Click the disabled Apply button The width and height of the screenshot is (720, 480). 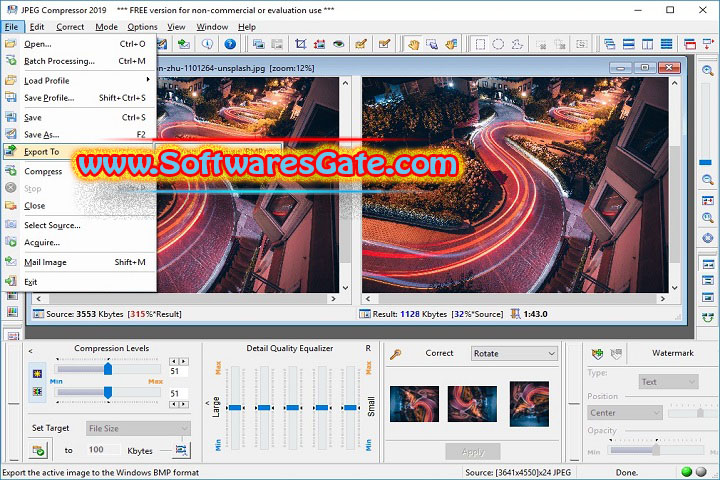tap(472, 452)
